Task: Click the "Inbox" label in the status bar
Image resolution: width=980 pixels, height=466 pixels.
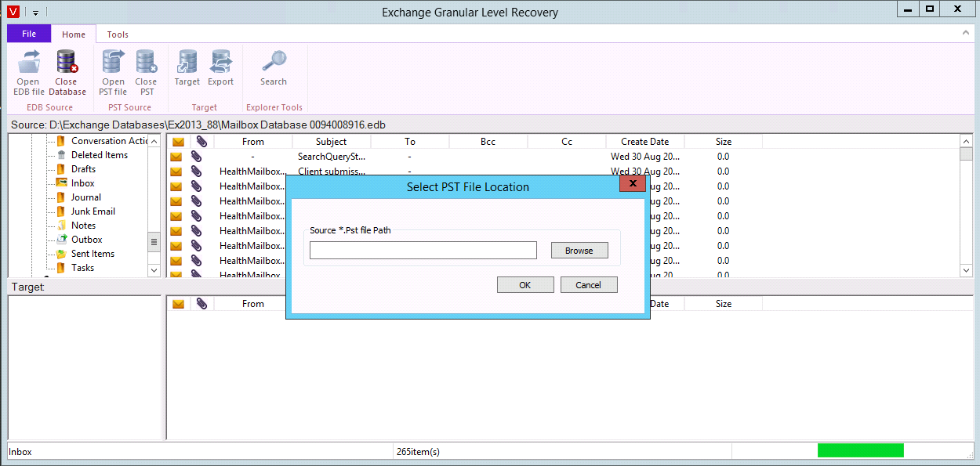Action: point(20,452)
